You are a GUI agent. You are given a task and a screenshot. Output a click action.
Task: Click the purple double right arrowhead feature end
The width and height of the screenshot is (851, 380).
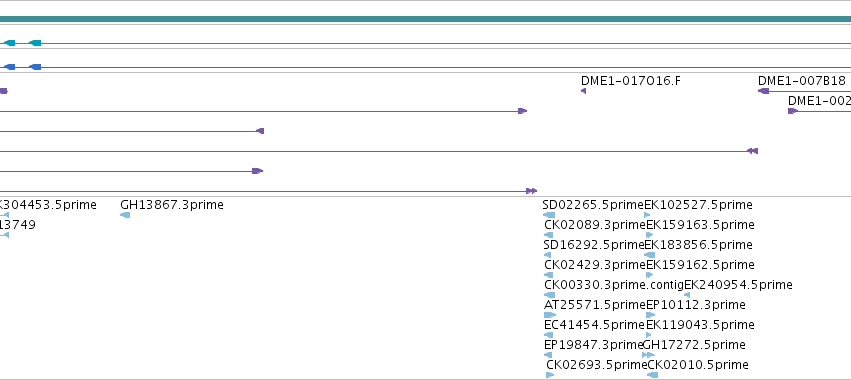(531, 191)
